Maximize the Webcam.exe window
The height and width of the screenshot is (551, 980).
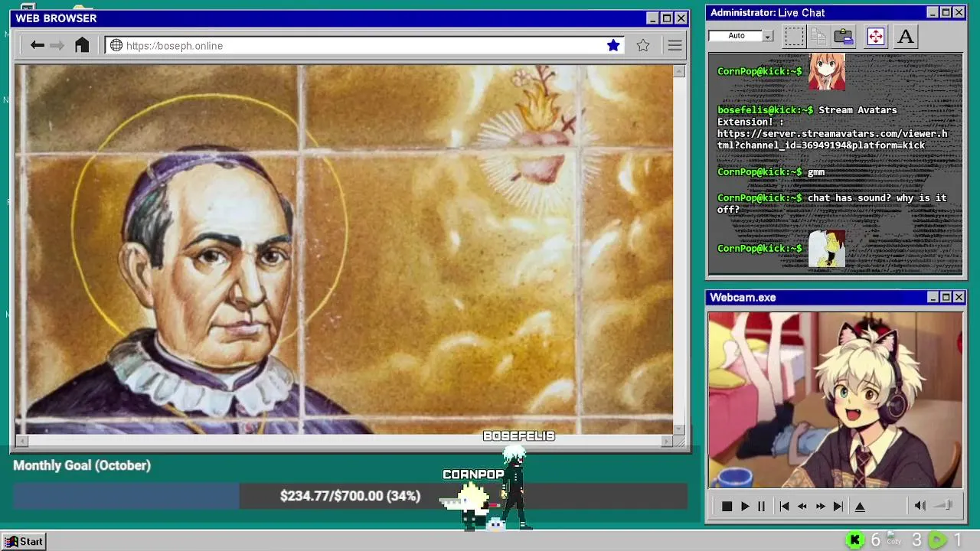click(946, 297)
